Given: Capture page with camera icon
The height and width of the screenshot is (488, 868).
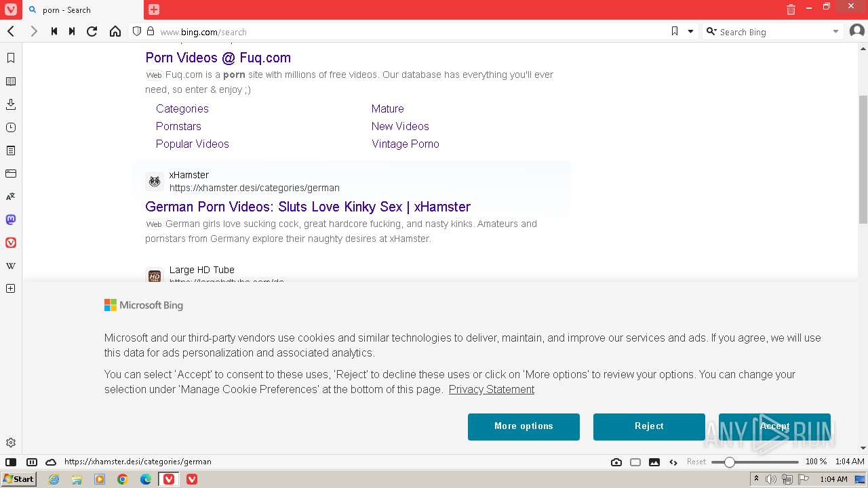Looking at the screenshot, I should [x=616, y=462].
